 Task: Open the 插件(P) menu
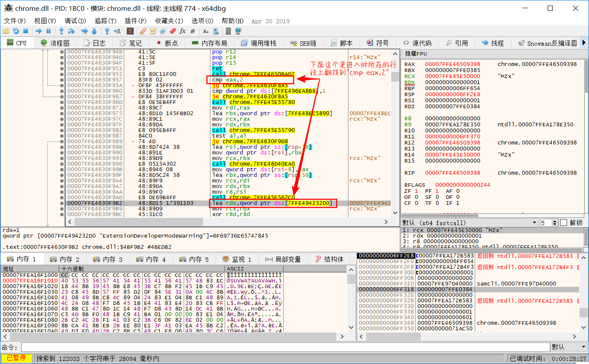pyautogui.click(x=136, y=21)
